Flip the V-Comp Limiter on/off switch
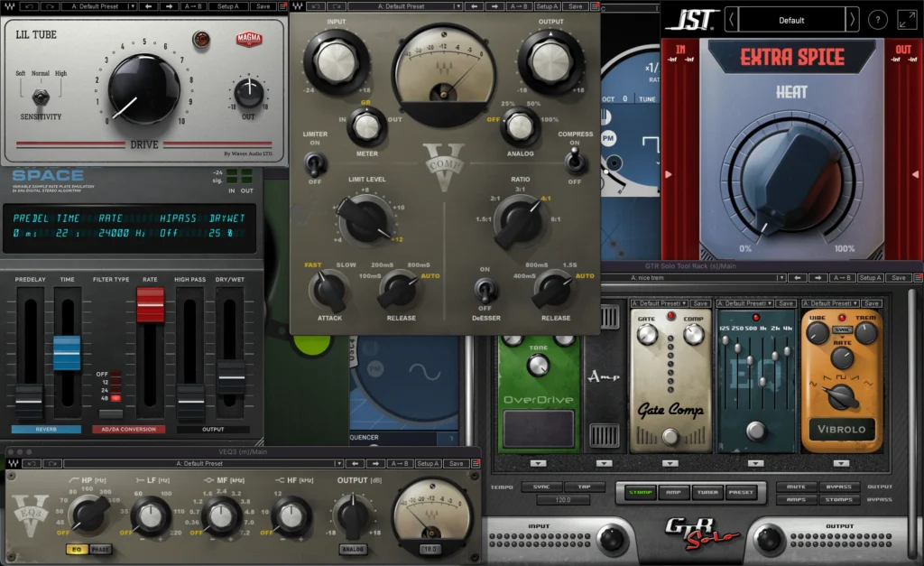 [x=315, y=163]
